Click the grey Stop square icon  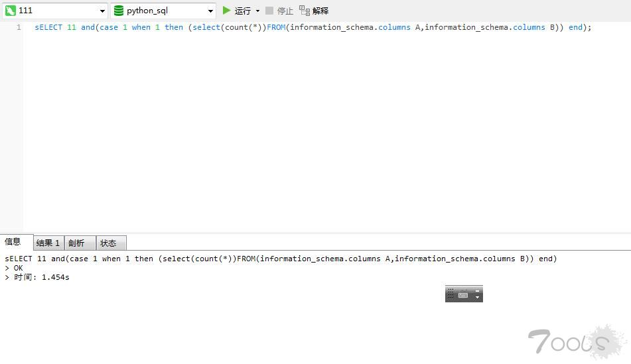269,11
